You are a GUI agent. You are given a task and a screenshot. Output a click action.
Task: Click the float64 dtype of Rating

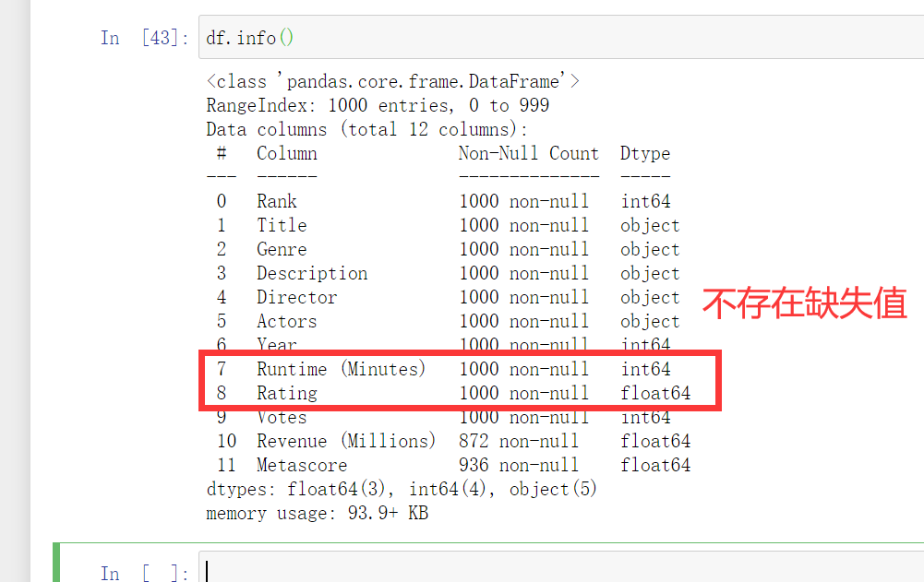tap(655, 394)
